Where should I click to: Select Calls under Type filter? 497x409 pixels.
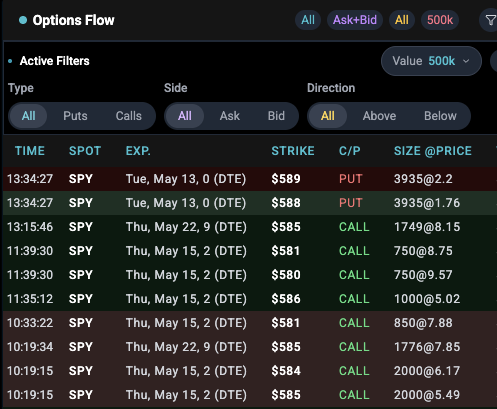(129, 116)
